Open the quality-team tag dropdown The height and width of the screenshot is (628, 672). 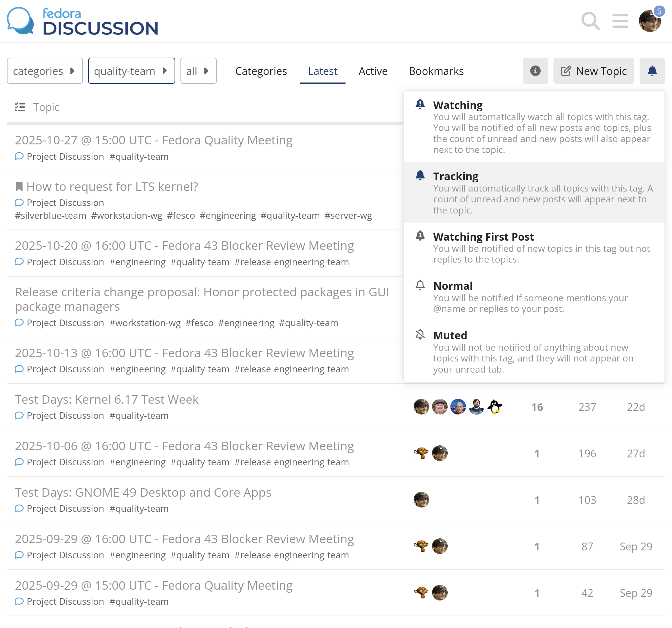click(x=131, y=71)
